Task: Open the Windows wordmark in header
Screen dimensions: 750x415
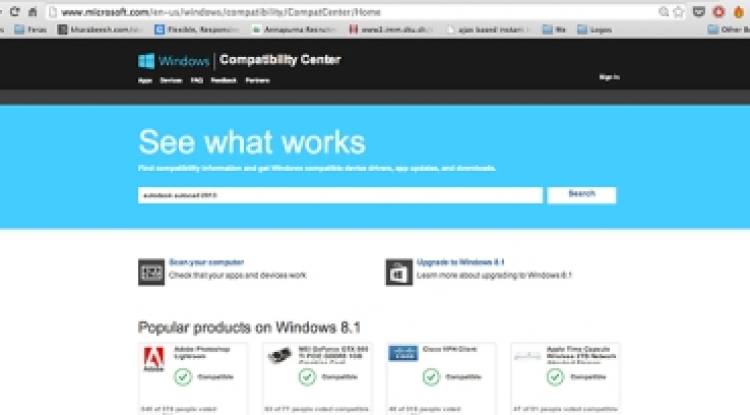Action: [184, 61]
